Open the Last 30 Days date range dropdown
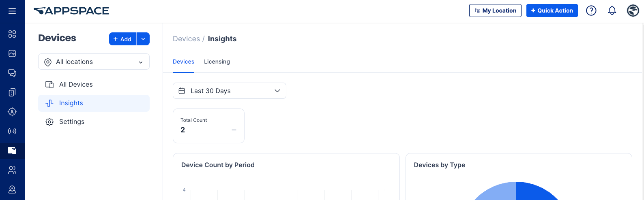The width and height of the screenshot is (644, 200). [x=230, y=91]
